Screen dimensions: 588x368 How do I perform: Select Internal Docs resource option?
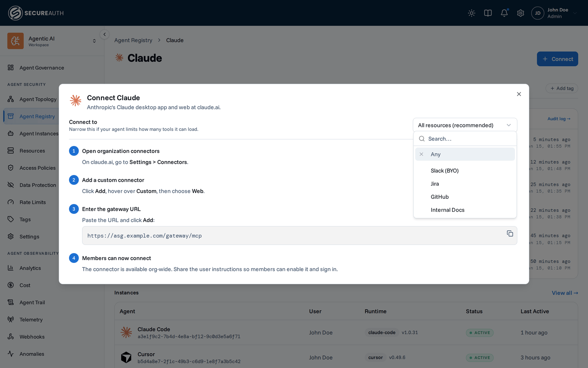[465, 210]
